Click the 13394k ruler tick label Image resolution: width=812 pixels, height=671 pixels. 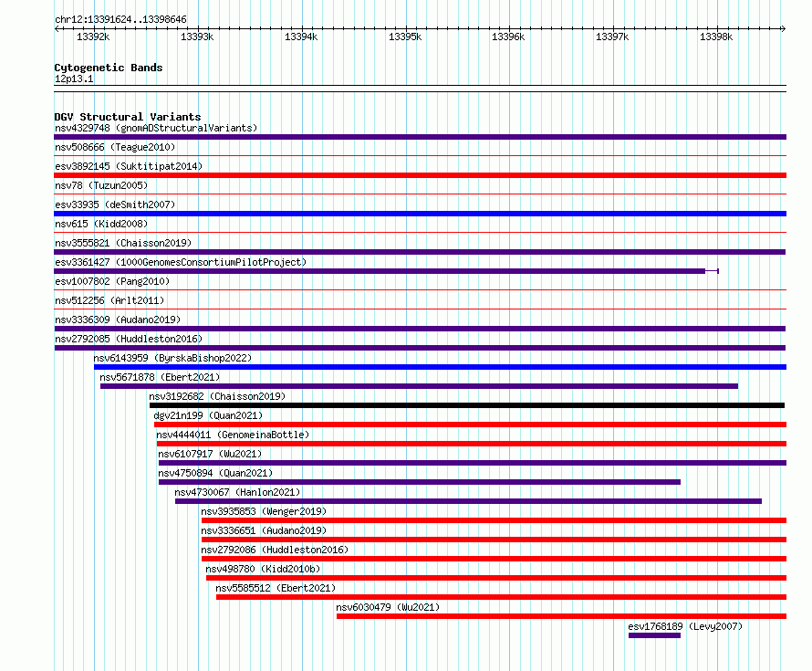[x=301, y=37]
